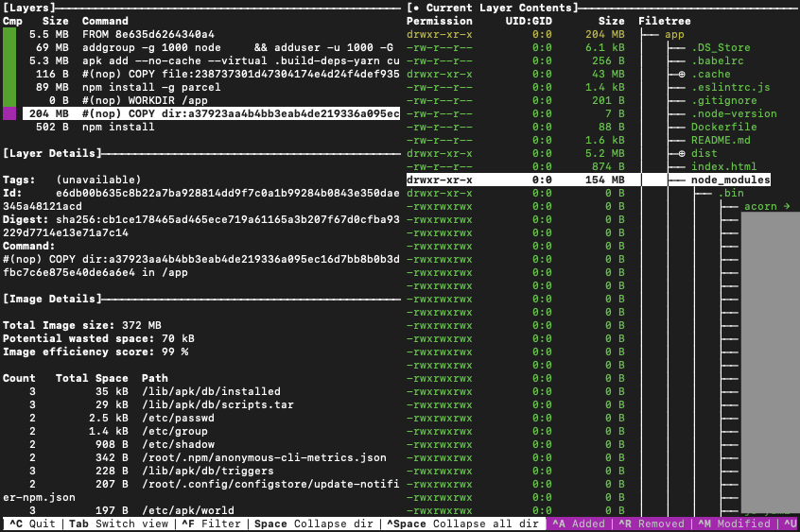Screen dimensions: 800x532
Task: Select .DS_Store in the filetree
Action: pyautogui.click(x=721, y=48)
